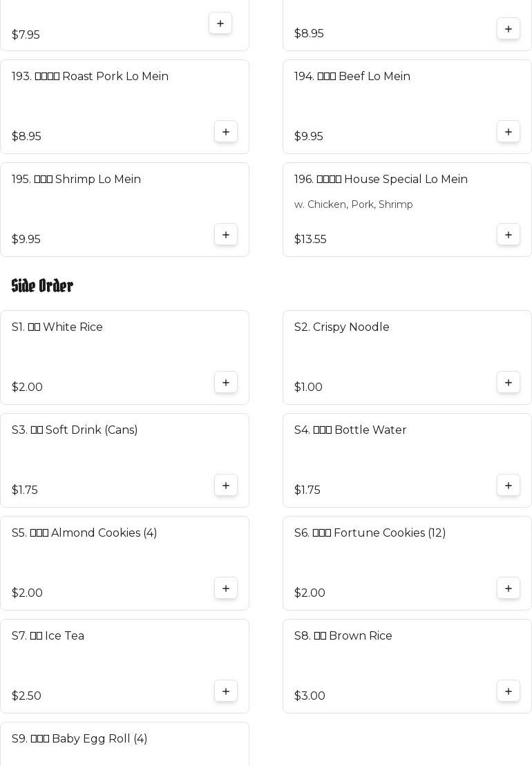
Task: Add Beef Lo Mein to order
Action: tap(509, 132)
